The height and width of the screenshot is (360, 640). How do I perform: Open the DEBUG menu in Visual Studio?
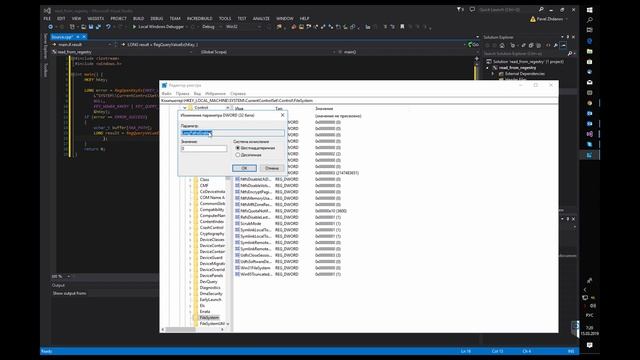tap(157, 19)
